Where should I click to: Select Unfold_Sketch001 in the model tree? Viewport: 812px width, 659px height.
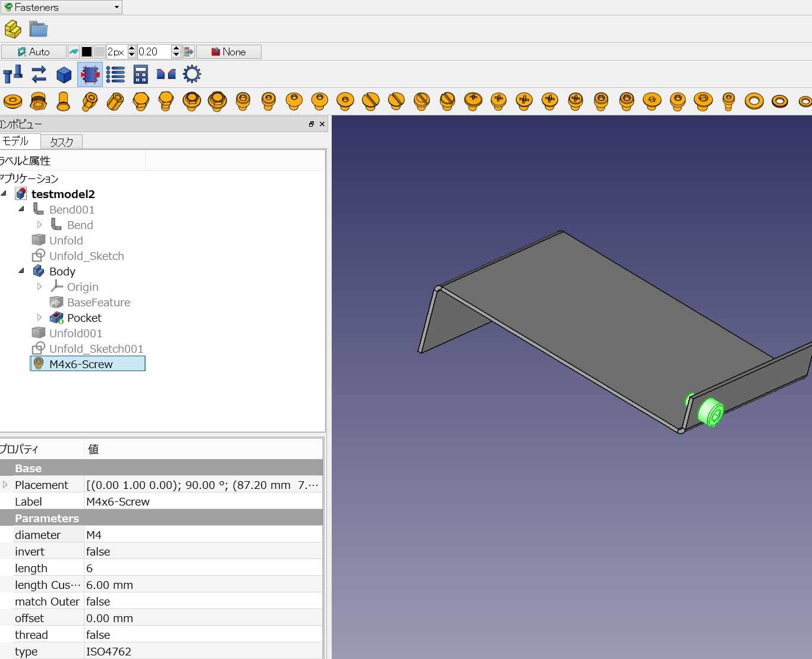coord(96,349)
